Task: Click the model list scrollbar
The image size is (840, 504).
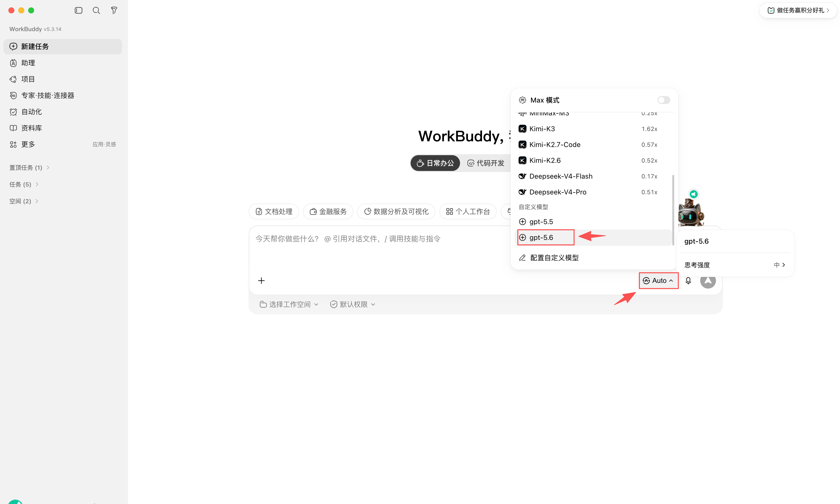Action: [673, 210]
